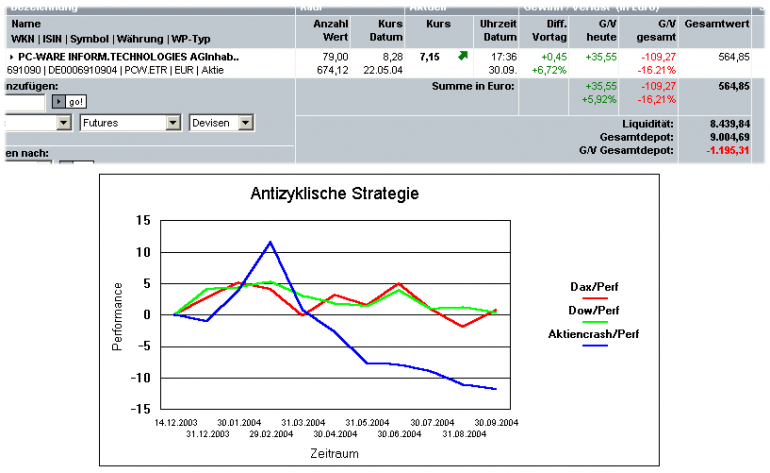Click the green up-arrow trend icon

click(463, 56)
